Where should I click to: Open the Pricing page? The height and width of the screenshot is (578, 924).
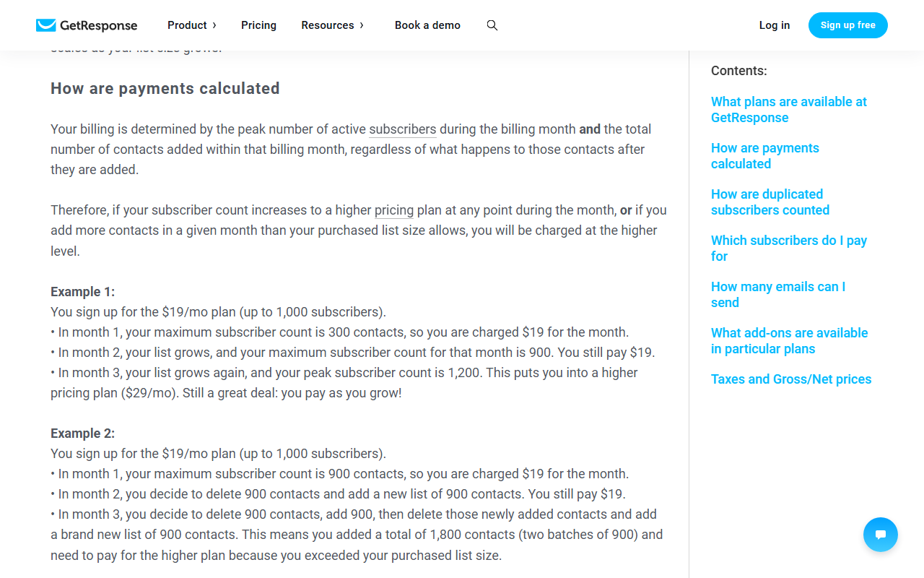coord(258,25)
